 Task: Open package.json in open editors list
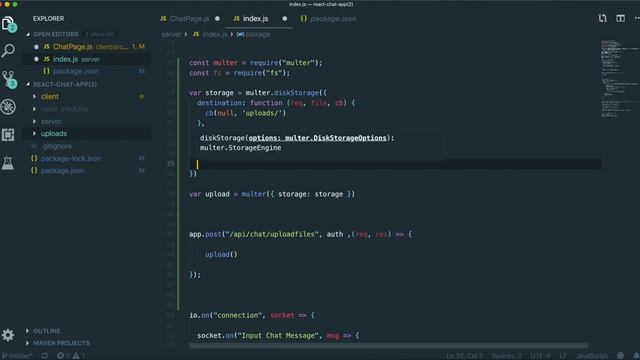coord(76,71)
